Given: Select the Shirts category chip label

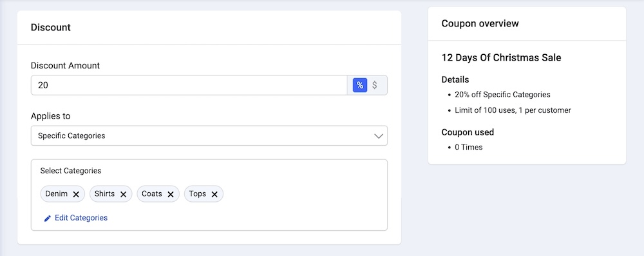Looking at the screenshot, I should pyautogui.click(x=105, y=193).
